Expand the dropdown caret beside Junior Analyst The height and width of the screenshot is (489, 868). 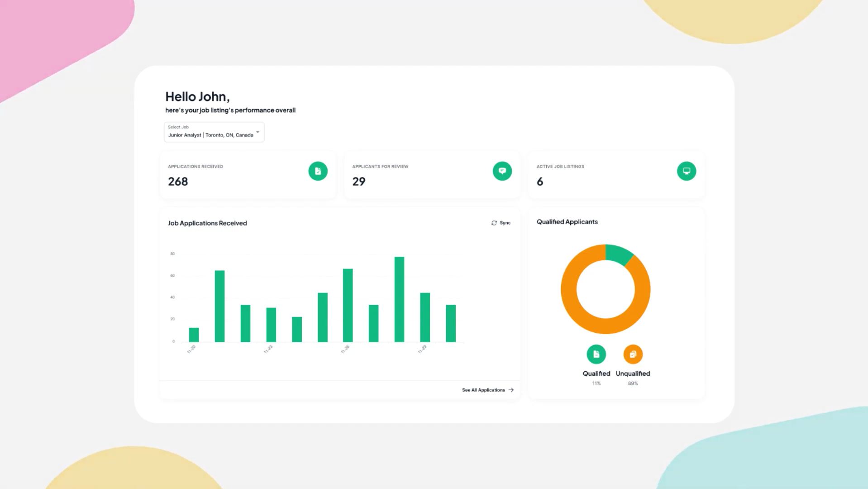pyautogui.click(x=258, y=132)
